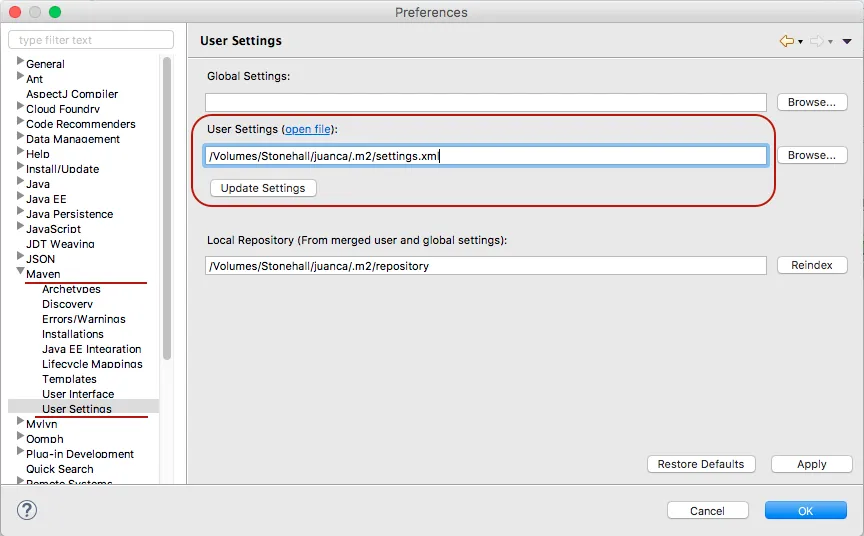The width and height of the screenshot is (864, 536).
Task: Select the Installations preference page
Action: tap(72, 334)
